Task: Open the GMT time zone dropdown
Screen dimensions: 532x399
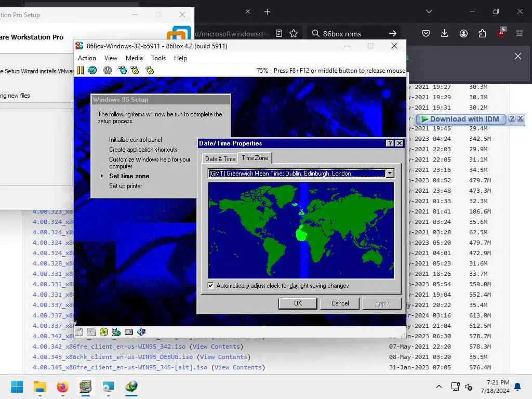Action: [x=390, y=174]
